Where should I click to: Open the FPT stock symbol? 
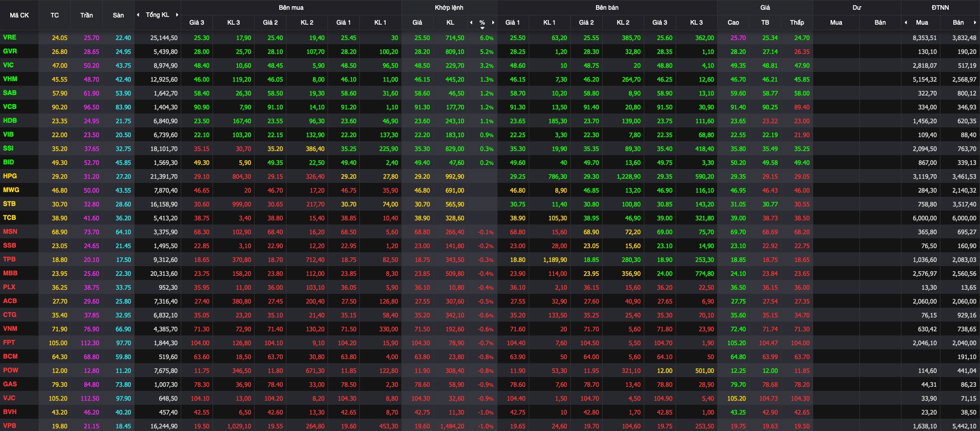[x=9, y=343]
